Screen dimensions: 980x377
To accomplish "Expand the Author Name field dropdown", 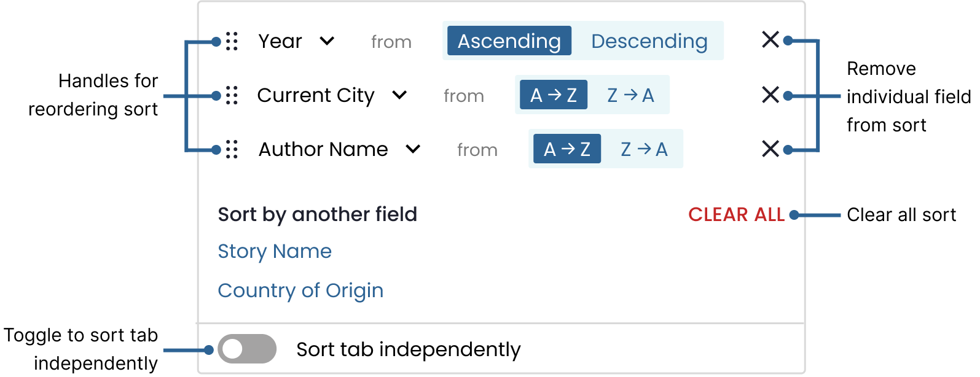I will coord(413,149).
